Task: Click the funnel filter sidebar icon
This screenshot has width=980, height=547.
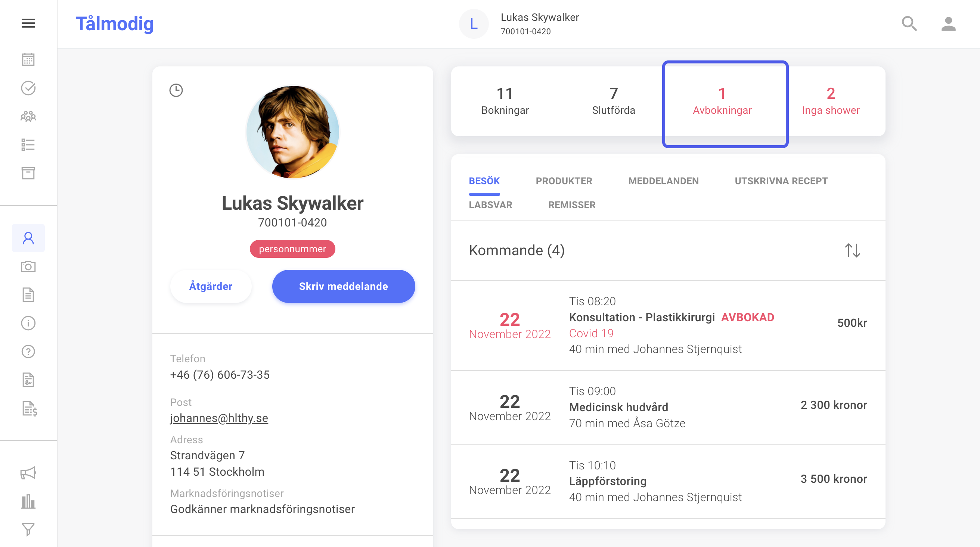Action: (x=28, y=529)
